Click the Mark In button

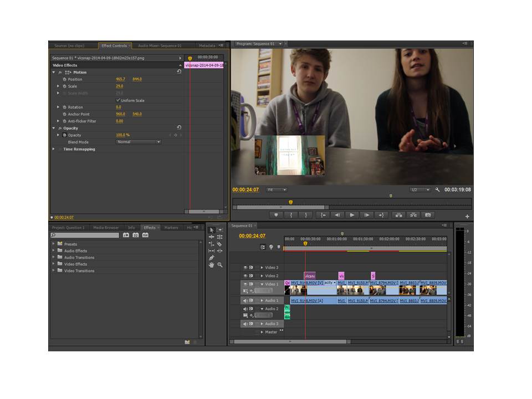(x=291, y=215)
